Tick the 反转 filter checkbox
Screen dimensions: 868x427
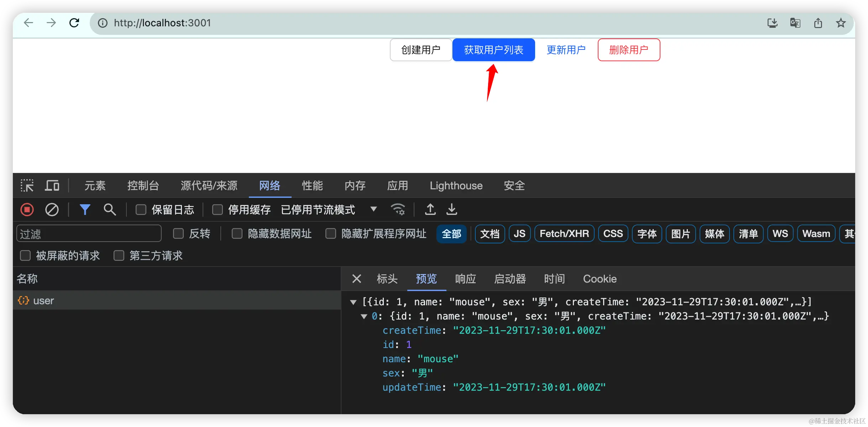pyautogui.click(x=178, y=234)
